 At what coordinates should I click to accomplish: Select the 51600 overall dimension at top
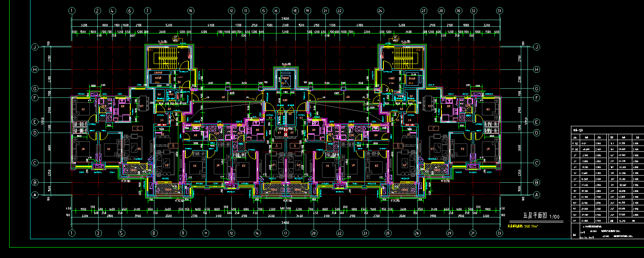click(x=285, y=19)
